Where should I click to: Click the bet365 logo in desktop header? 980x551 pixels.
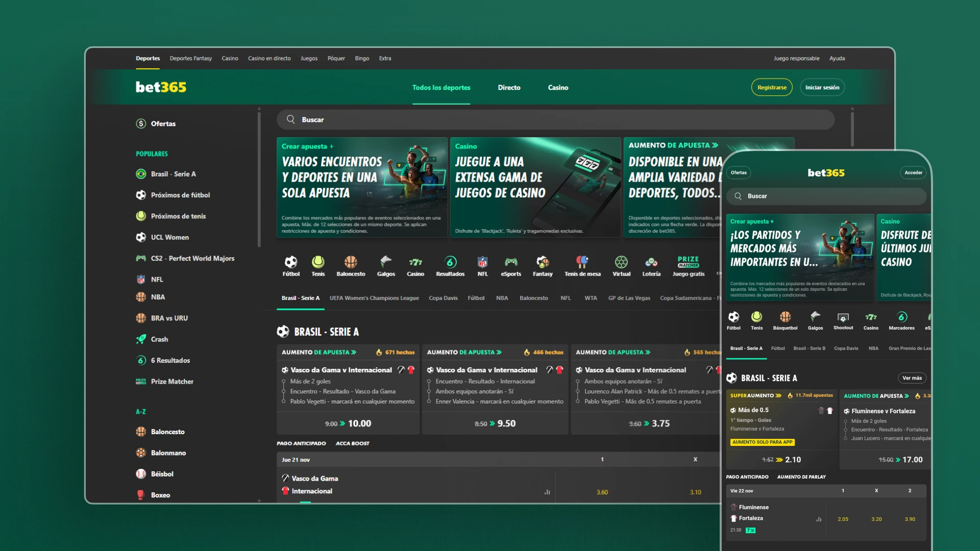161,87
